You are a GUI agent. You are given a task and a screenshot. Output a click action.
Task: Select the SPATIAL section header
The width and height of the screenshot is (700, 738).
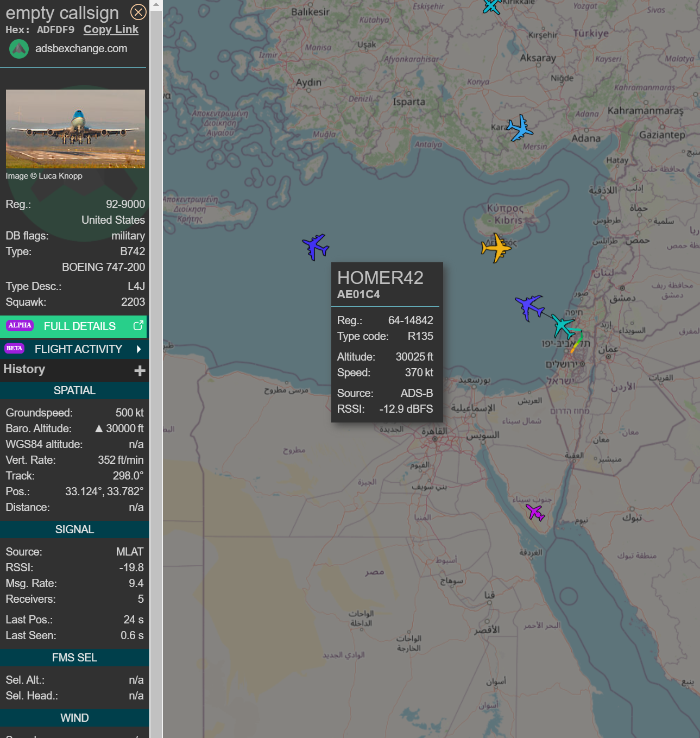coord(74,390)
